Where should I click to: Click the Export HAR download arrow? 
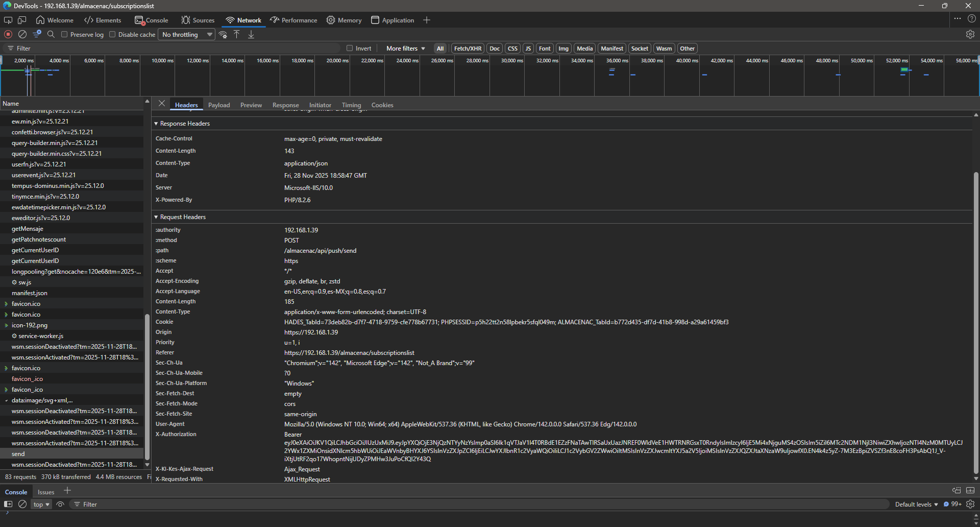pyautogui.click(x=251, y=34)
